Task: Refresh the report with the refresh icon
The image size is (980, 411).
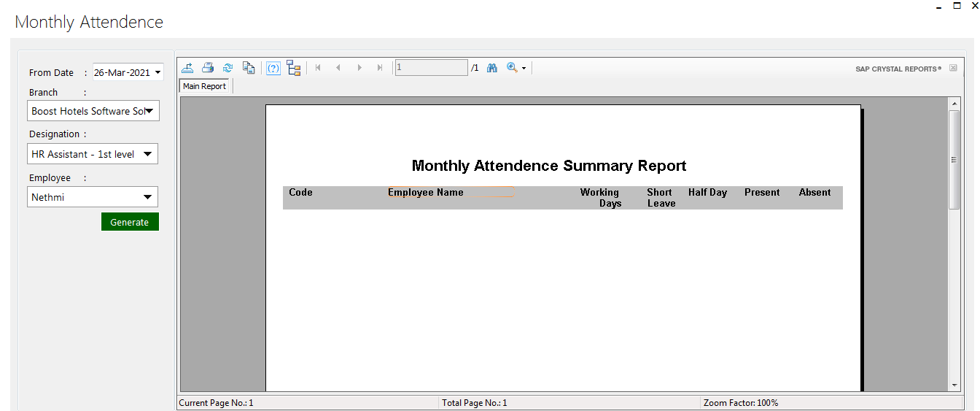Action: coord(228,68)
